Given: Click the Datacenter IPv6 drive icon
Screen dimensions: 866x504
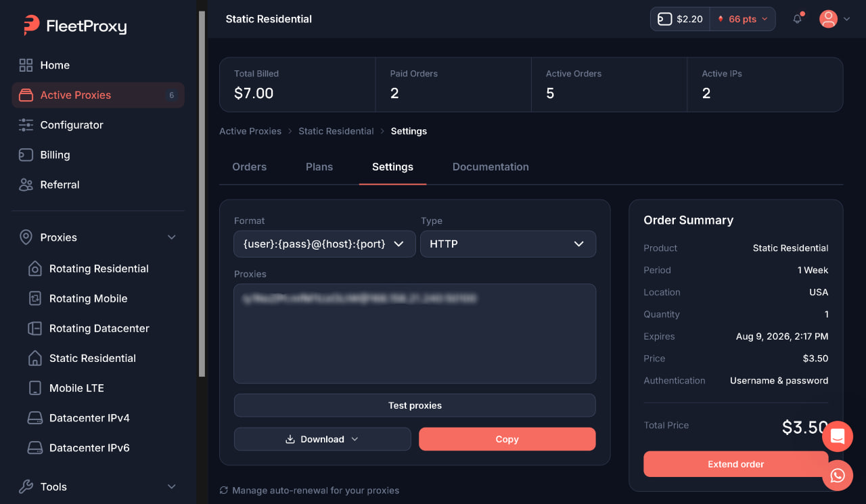Looking at the screenshot, I should (x=35, y=448).
